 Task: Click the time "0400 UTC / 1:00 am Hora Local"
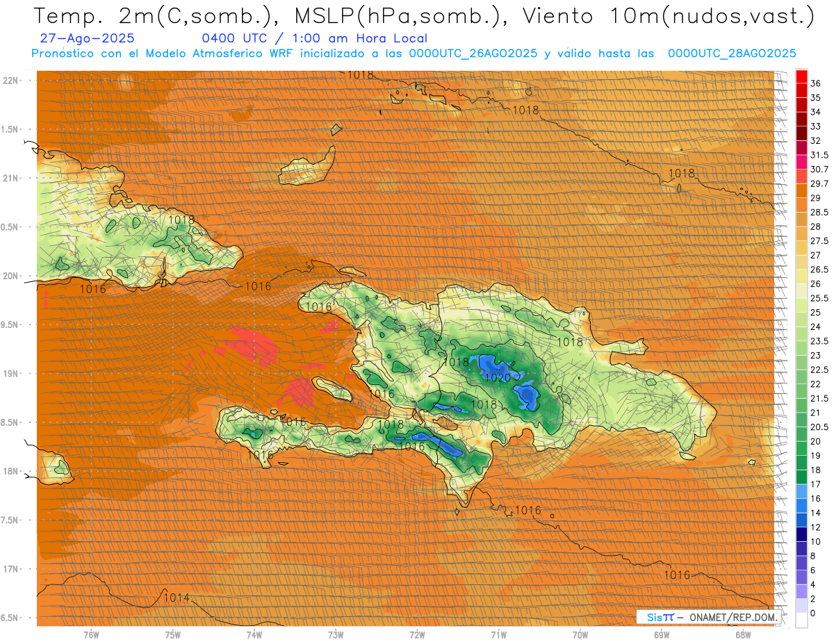click(314, 38)
